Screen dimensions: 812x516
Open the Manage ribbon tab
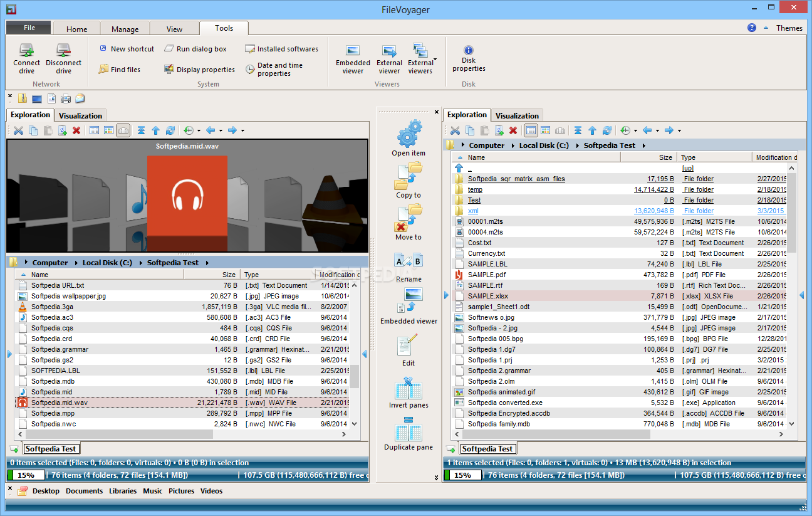125,28
